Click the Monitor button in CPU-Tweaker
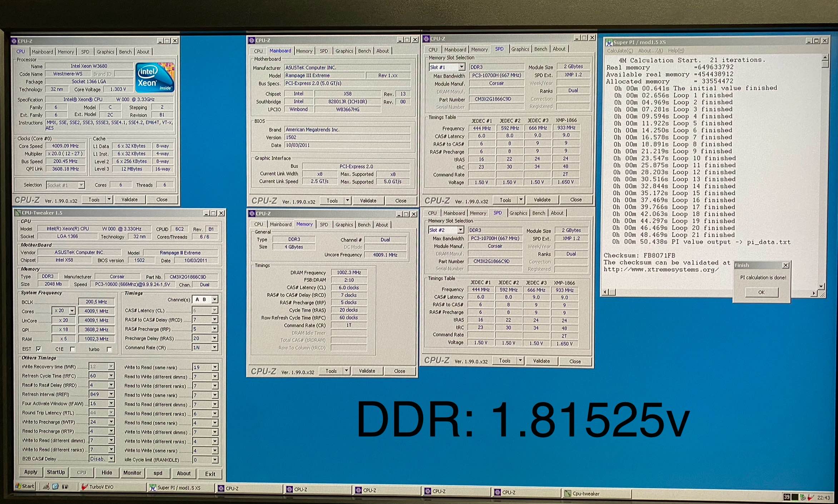 (x=132, y=473)
